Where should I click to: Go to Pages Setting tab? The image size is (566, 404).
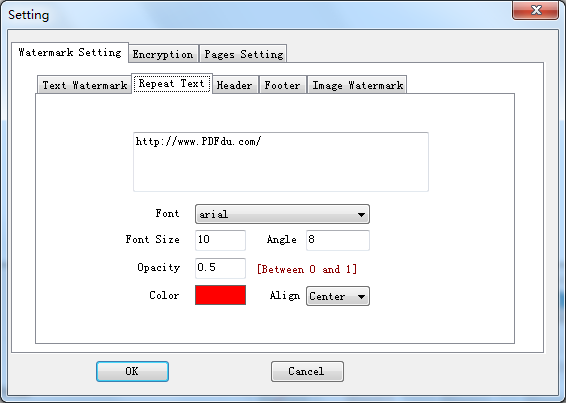pos(243,55)
